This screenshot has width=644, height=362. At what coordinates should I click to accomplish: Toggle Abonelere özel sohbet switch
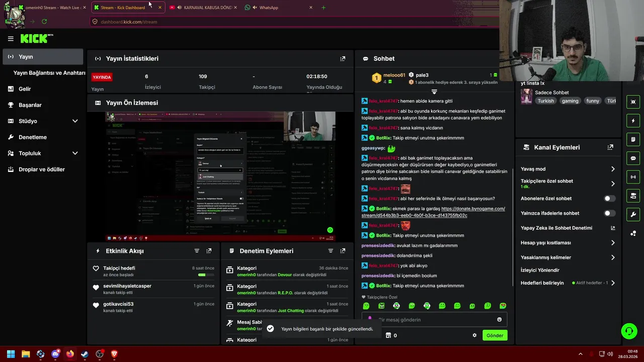coord(609,199)
